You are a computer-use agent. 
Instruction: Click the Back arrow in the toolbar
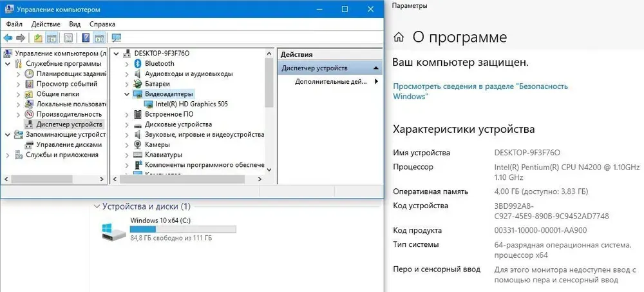click(x=8, y=38)
